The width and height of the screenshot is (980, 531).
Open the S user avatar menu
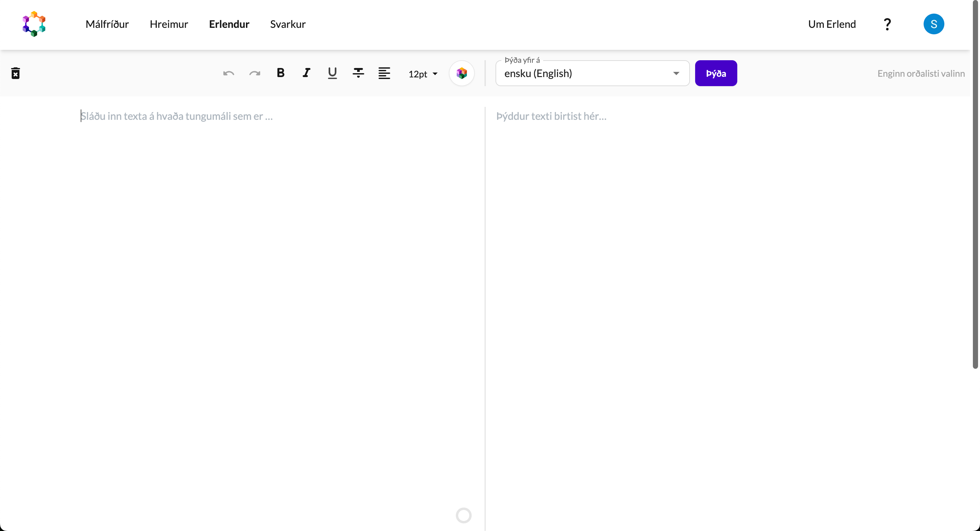click(x=934, y=24)
